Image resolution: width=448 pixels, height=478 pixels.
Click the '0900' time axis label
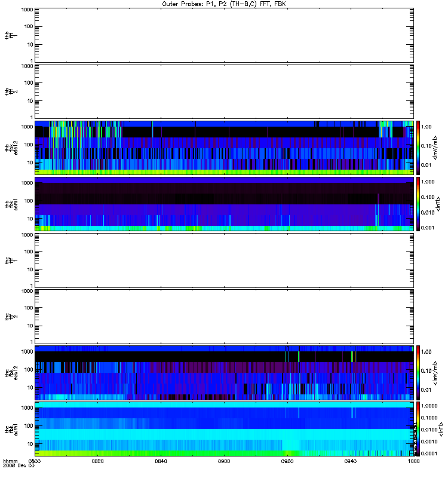pyautogui.click(x=224, y=461)
